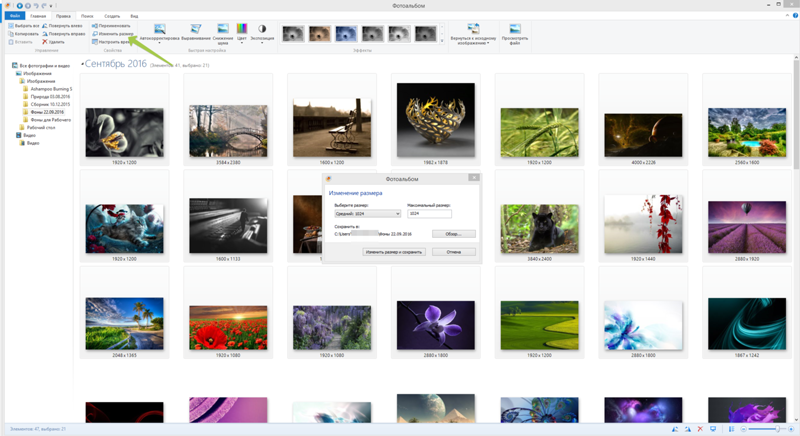The width and height of the screenshot is (800, 436).
Task: Select the Вставить command in the ribbon
Action: click(x=20, y=42)
